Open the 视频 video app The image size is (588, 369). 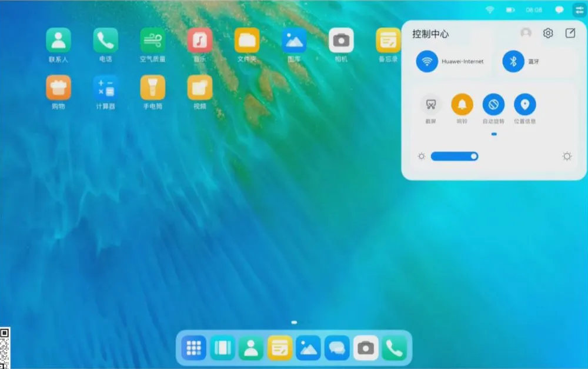tap(200, 88)
